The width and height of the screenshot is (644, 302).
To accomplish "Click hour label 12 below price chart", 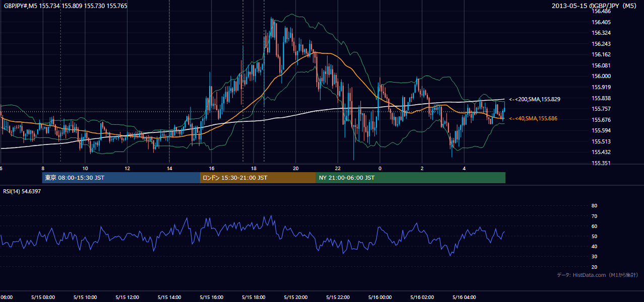I will click(x=127, y=168).
